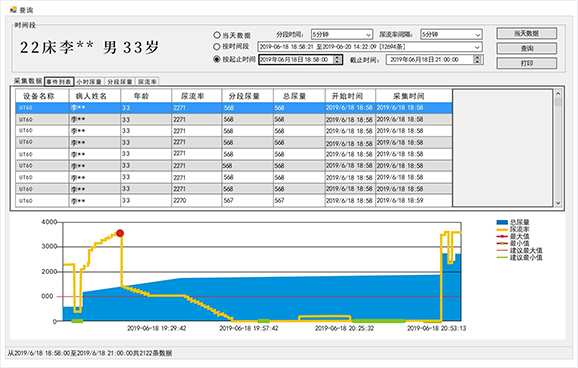Click the 2000 y-axis label
Image resolution: width=578 pixels, height=368 pixels.
49,272
